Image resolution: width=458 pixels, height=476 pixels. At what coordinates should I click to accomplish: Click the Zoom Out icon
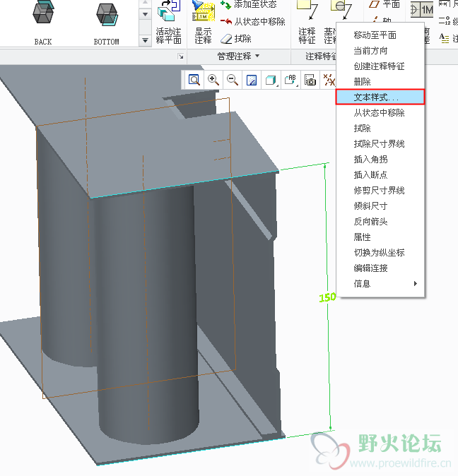[x=233, y=80]
